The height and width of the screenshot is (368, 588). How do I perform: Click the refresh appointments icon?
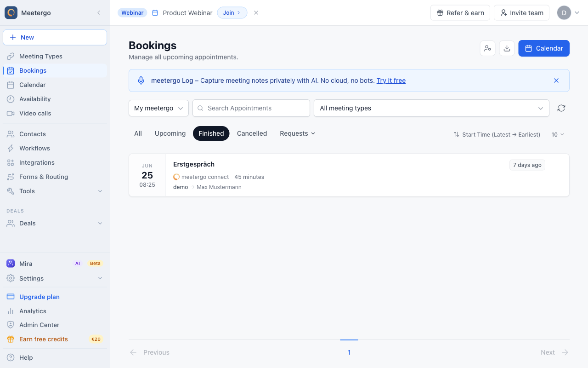point(561,108)
